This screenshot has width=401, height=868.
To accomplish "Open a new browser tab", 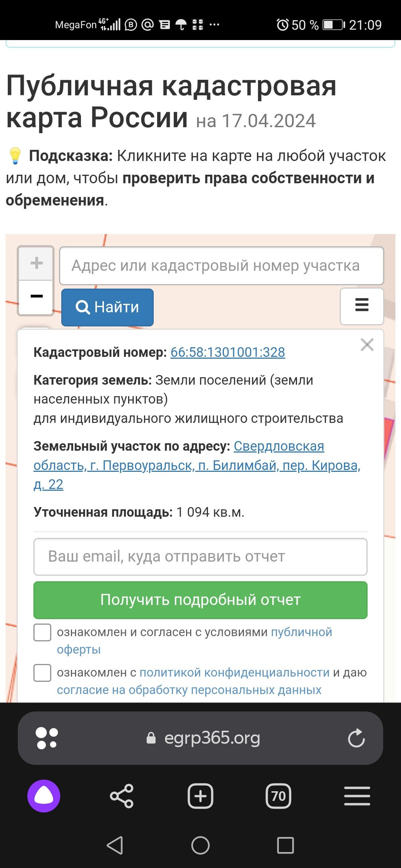I will (x=200, y=796).
